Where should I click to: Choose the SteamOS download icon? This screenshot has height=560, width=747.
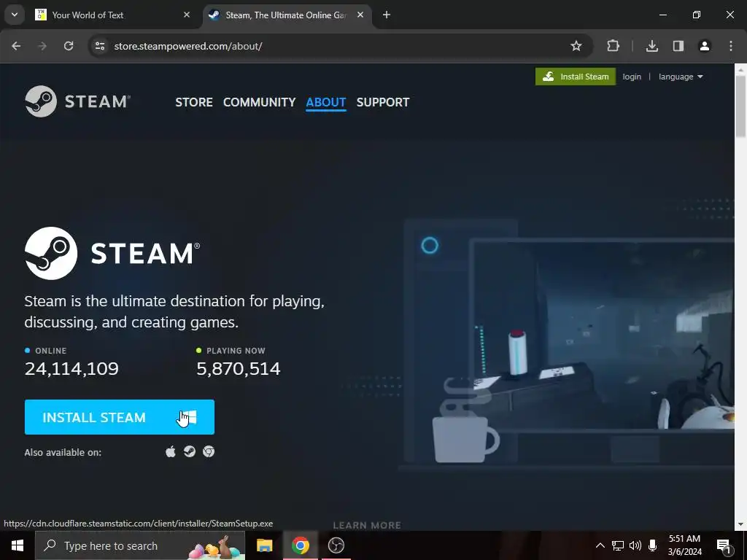point(190,451)
